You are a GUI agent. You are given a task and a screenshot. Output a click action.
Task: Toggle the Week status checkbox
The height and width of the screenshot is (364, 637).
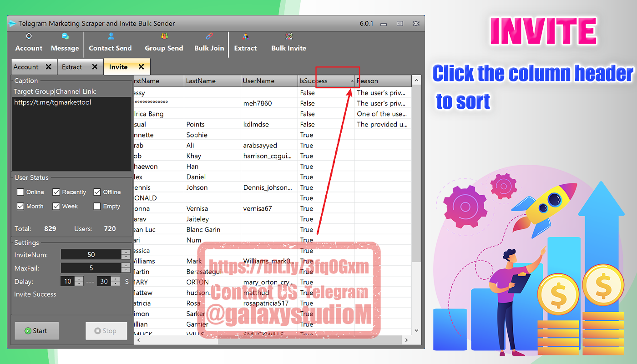(56, 206)
